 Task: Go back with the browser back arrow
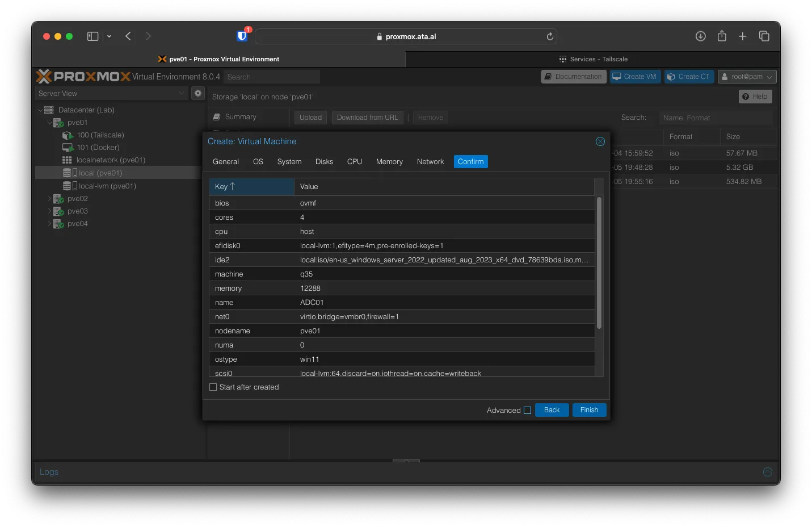click(x=128, y=36)
